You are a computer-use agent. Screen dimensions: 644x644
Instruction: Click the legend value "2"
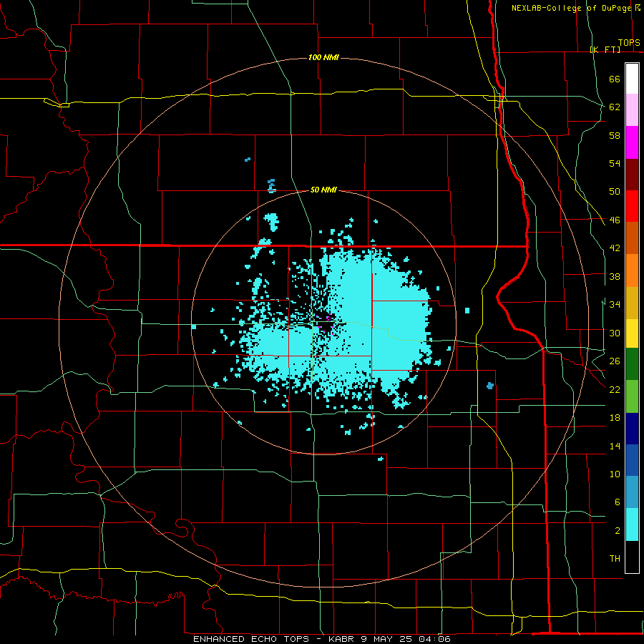point(617,531)
